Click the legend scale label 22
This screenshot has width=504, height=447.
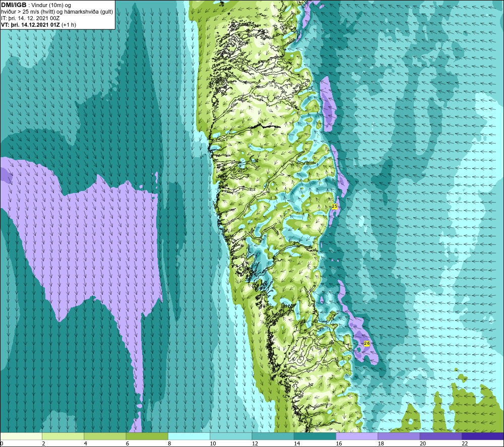coord(465,444)
